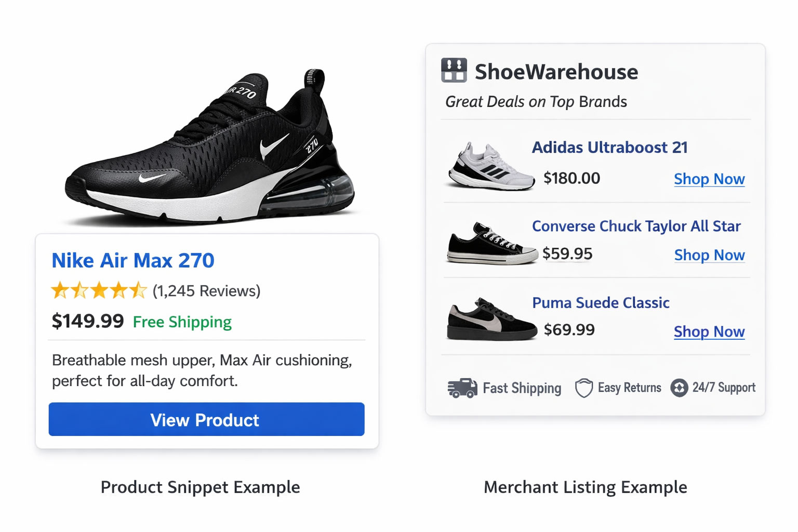Click the ShoeWarehouse storefront icon
Image resolution: width=798 pixels, height=532 pixels.
[x=454, y=71]
